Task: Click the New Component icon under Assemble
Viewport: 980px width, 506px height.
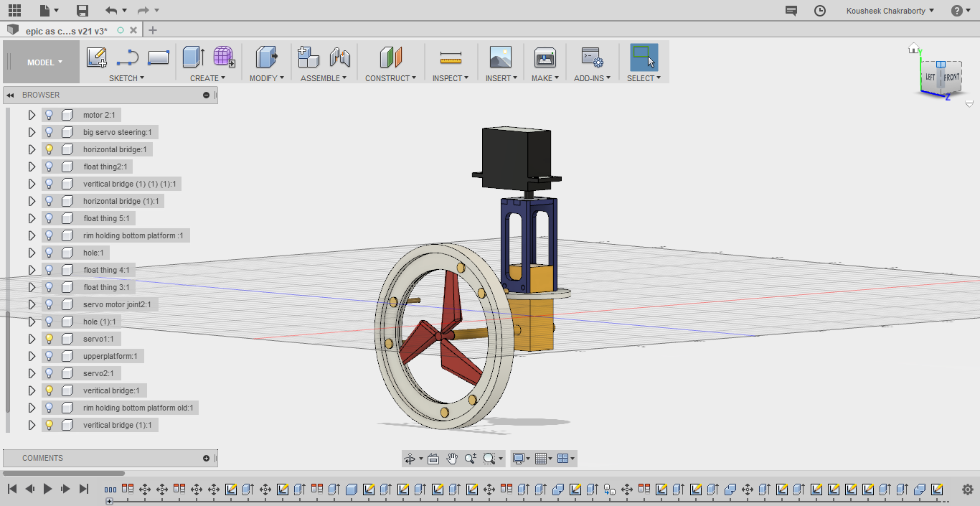Action: point(308,57)
